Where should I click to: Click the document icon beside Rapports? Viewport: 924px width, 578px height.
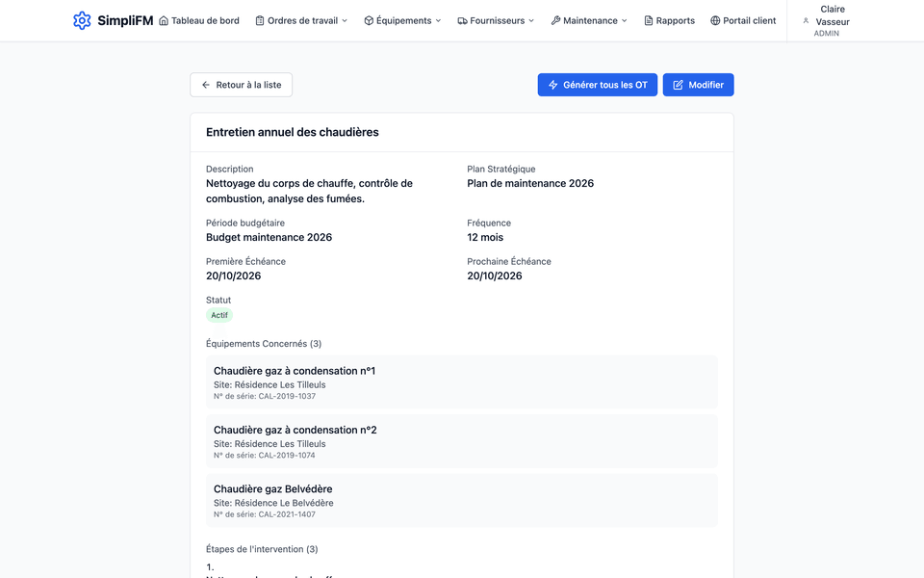[648, 20]
